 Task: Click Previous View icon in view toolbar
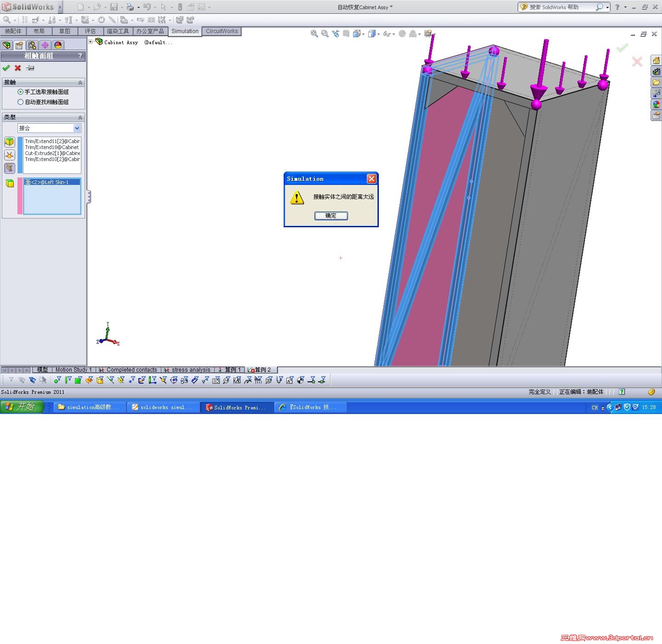(x=336, y=34)
